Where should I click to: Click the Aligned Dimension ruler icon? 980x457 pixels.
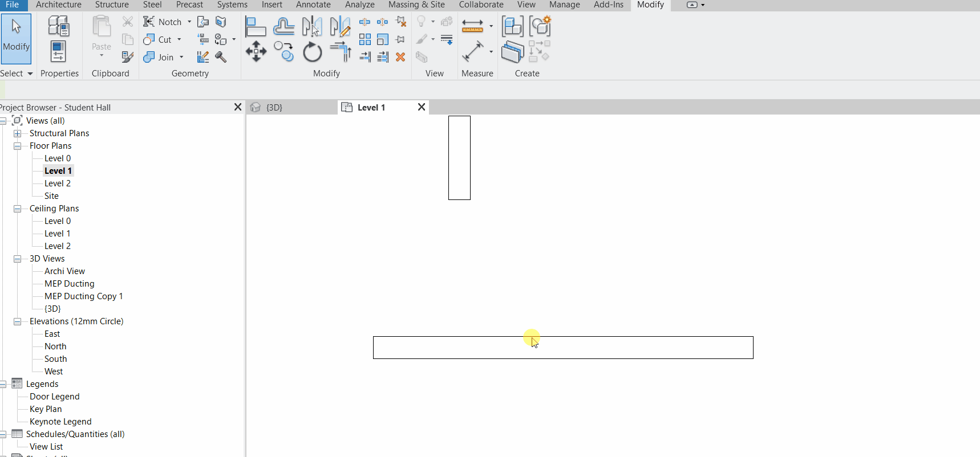[x=472, y=26]
